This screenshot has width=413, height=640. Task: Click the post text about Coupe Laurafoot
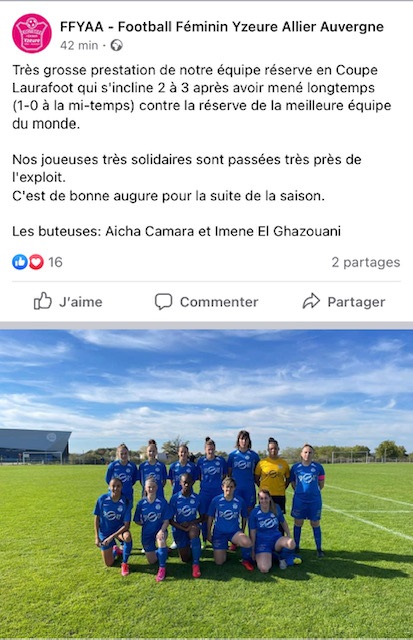click(x=202, y=97)
